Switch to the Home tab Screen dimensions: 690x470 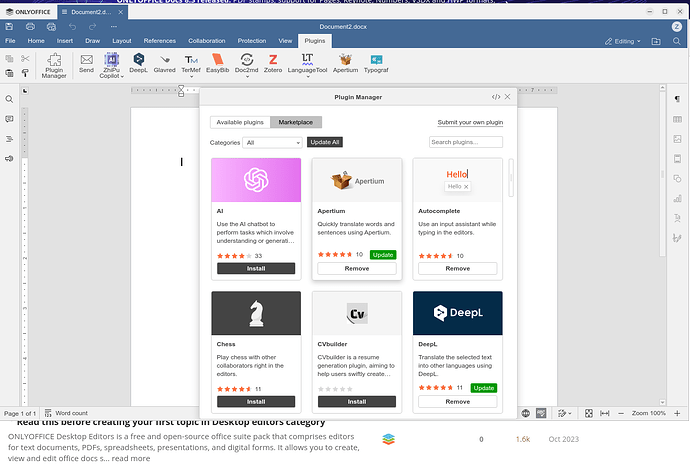point(36,41)
